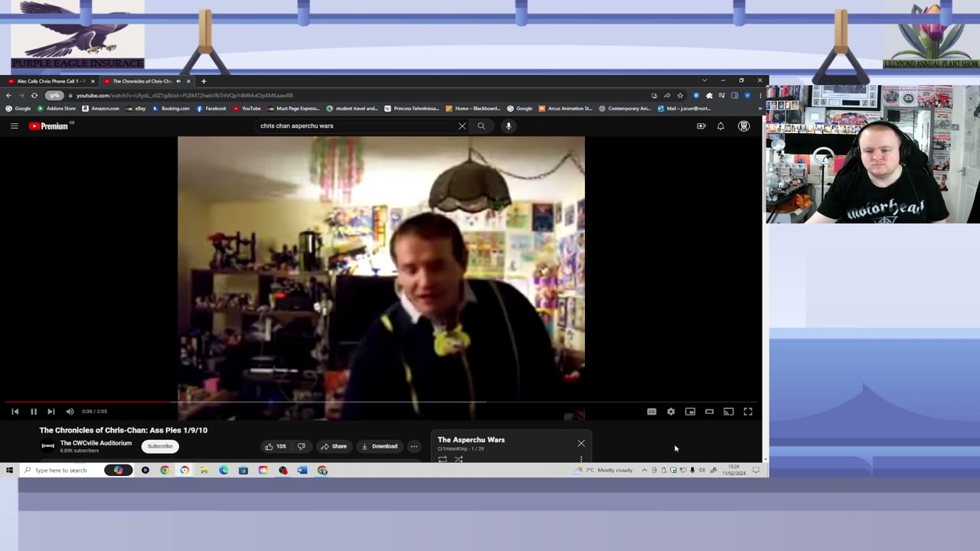Viewport: 980px width, 551px height.
Task: Open weather widget Mostly cloudy
Action: [604, 471]
